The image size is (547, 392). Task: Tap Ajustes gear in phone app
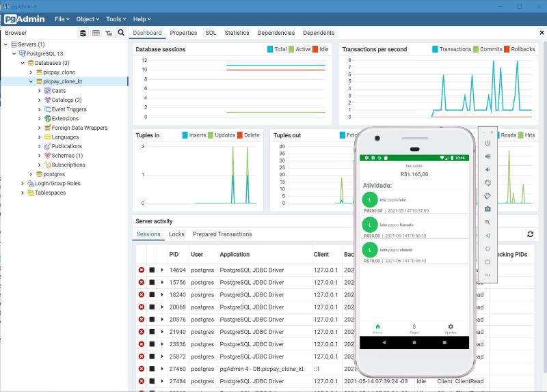pyautogui.click(x=451, y=328)
